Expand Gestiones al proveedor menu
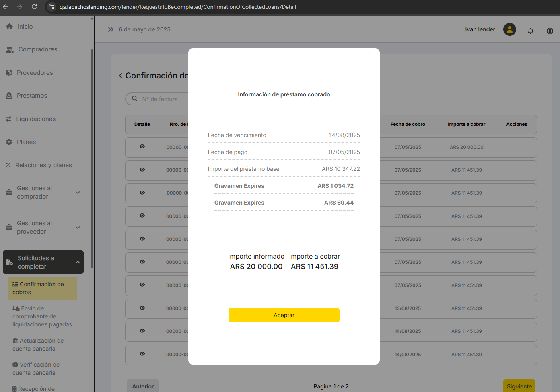Screen dimensions: 560x392 click(x=78, y=228)
